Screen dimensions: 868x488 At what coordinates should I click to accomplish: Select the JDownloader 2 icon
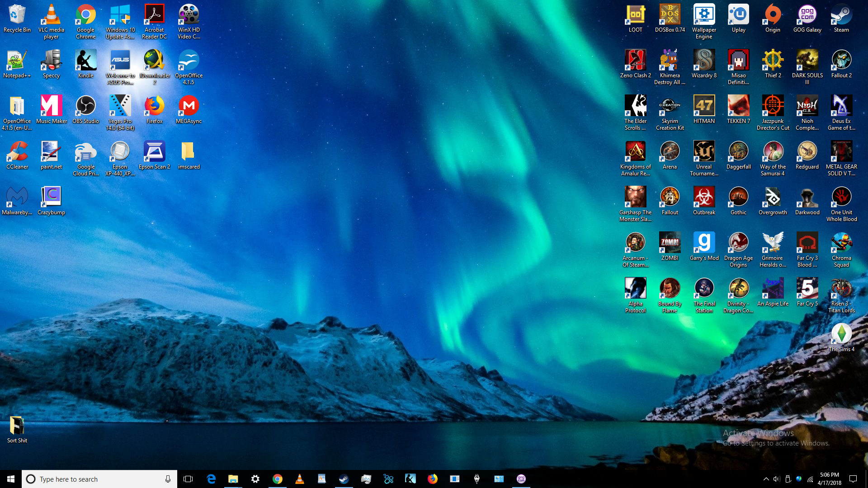click(155, 68)
